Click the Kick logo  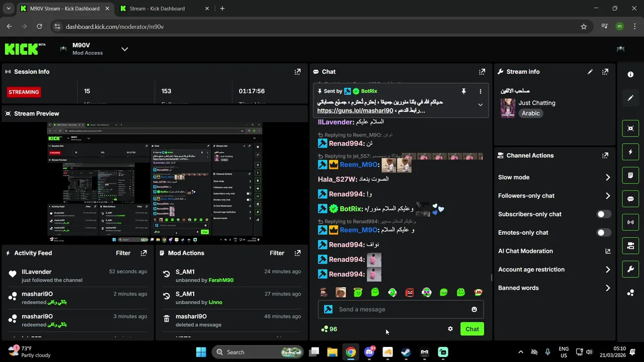tap(25, 49)
